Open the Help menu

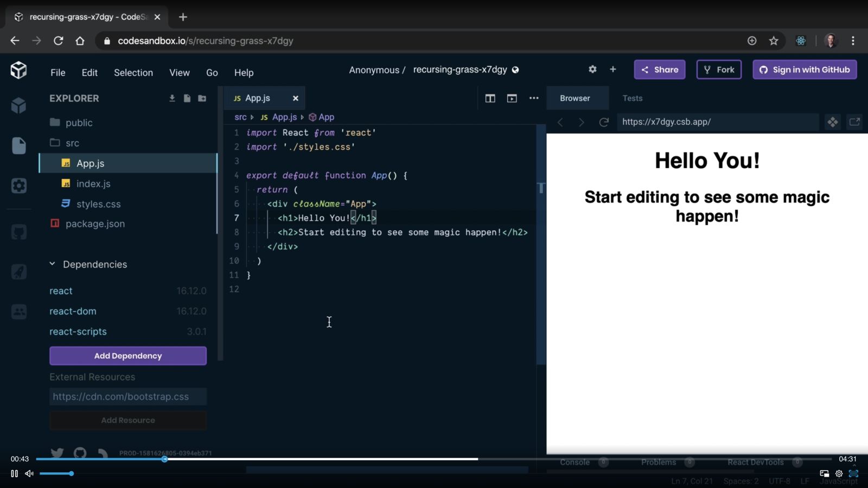pyautogui.click(x=244, y=73)
